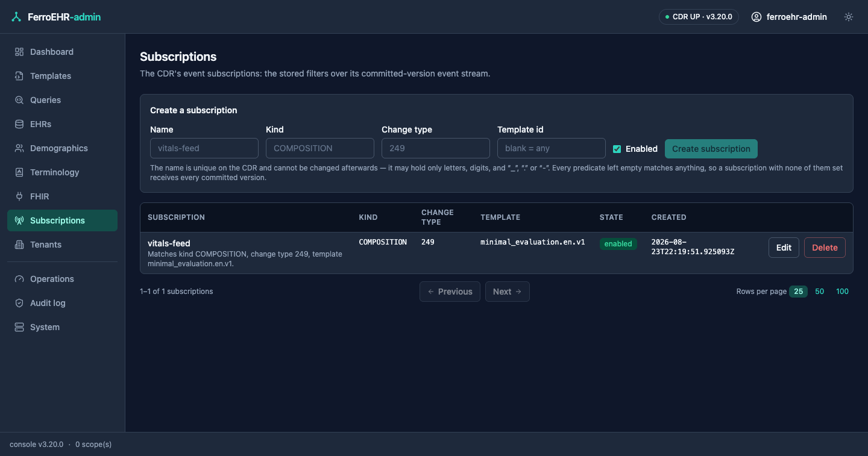Click the KIND column header
The height and width of the screenshot is (456, 868).
point(368,217)
